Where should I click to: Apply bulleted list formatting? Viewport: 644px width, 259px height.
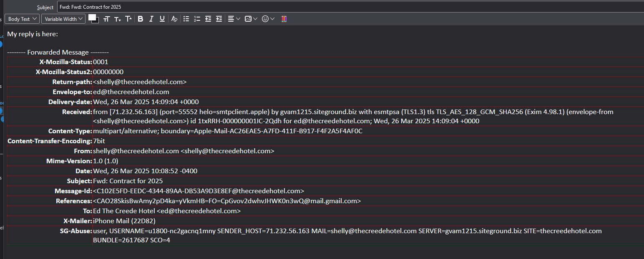pos(186,19)
